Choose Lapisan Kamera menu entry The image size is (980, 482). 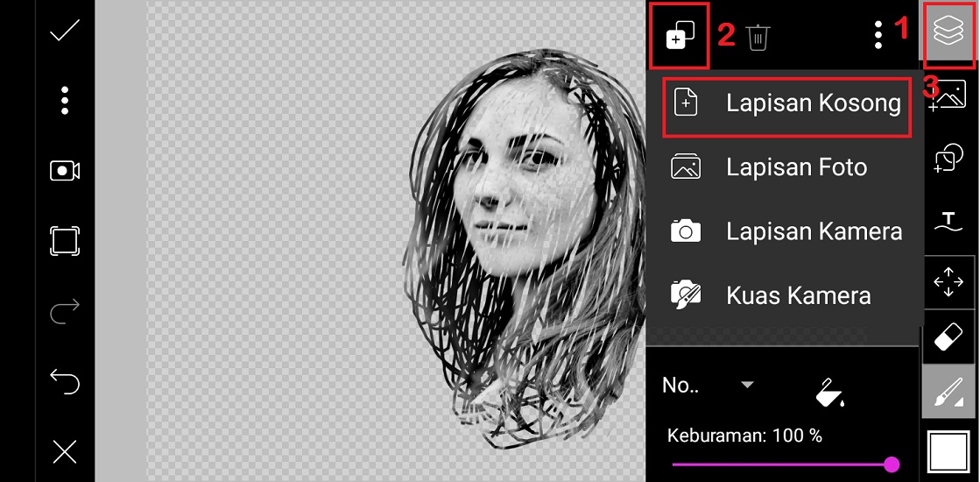(x=785, y=231)
